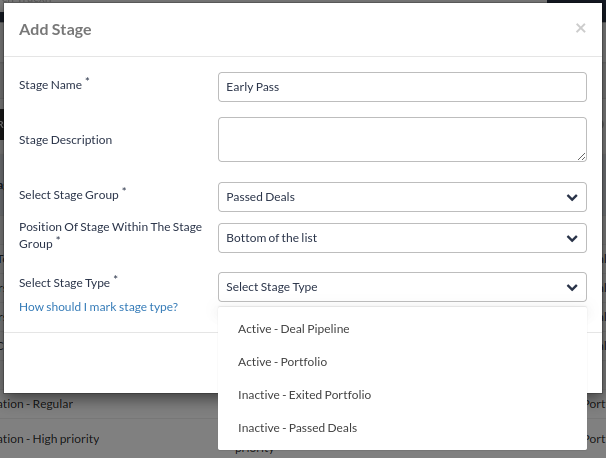Click the Stage Name label

[51, 86]
